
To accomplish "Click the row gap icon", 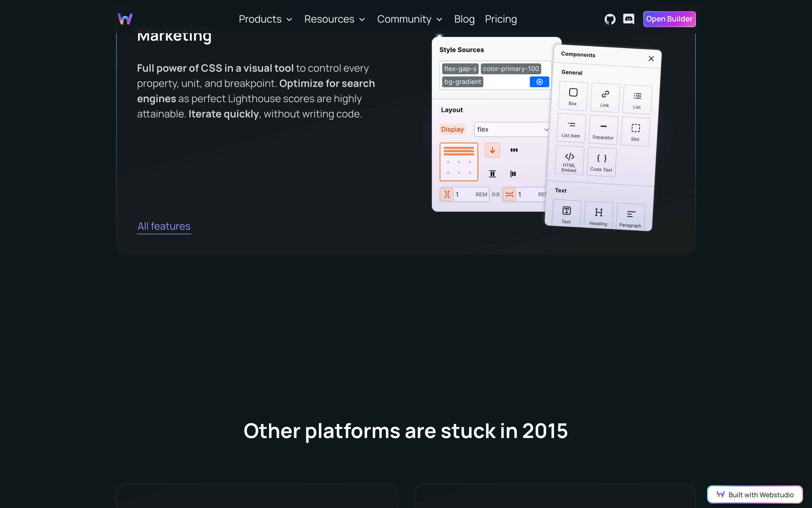I will [x=509, y=194].
